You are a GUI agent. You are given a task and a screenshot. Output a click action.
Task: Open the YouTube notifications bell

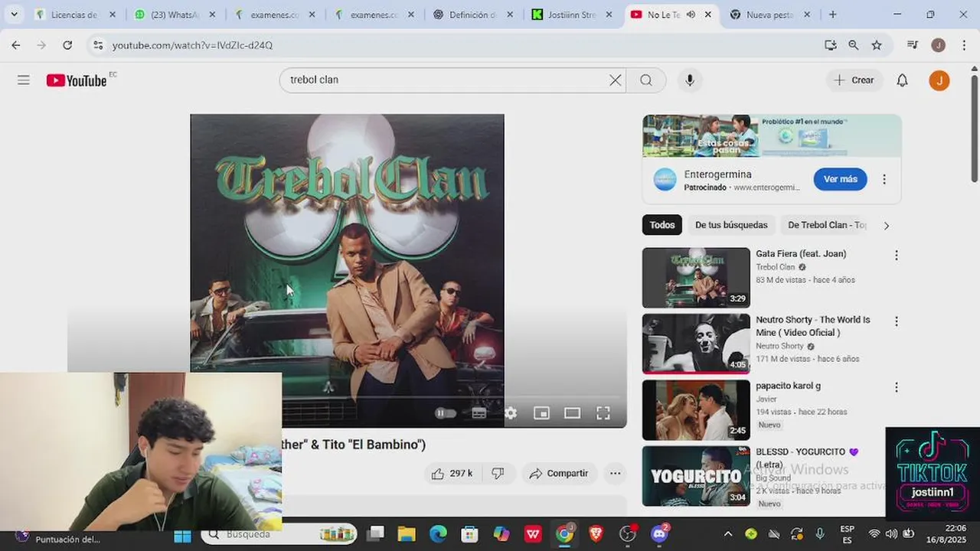(902, 80)
